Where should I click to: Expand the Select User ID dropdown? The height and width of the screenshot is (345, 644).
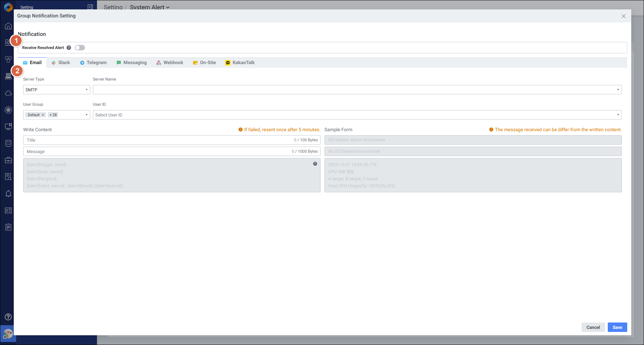(x=357, y=115)
